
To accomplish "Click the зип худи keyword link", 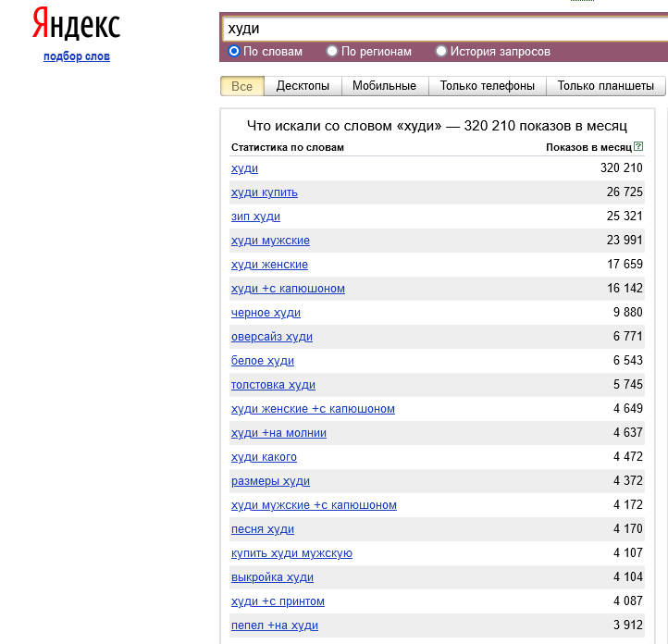I will pyautogui.click(x=255, y=217).
